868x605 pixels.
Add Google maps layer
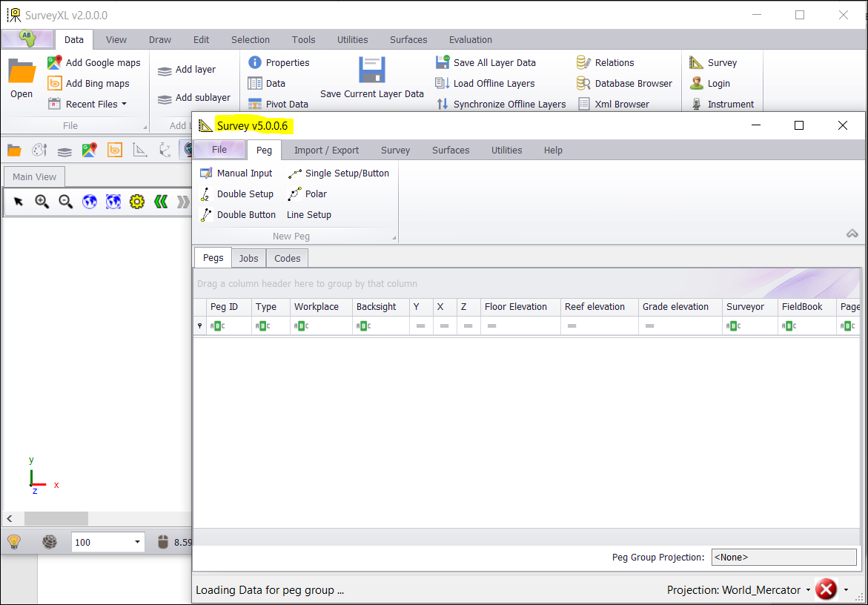tap(94, 63)
